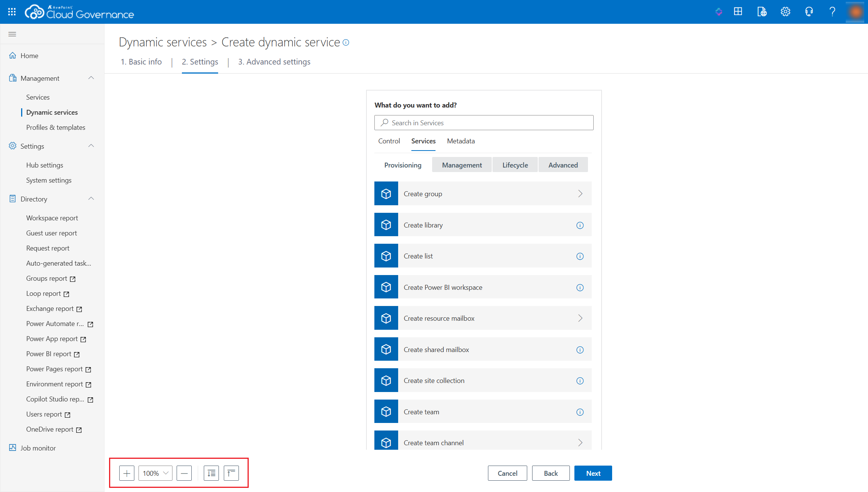The width and height of the screenshot is (868, 492).
Task: Click the info icon beside Create library
Action: [x=580, y=225]
